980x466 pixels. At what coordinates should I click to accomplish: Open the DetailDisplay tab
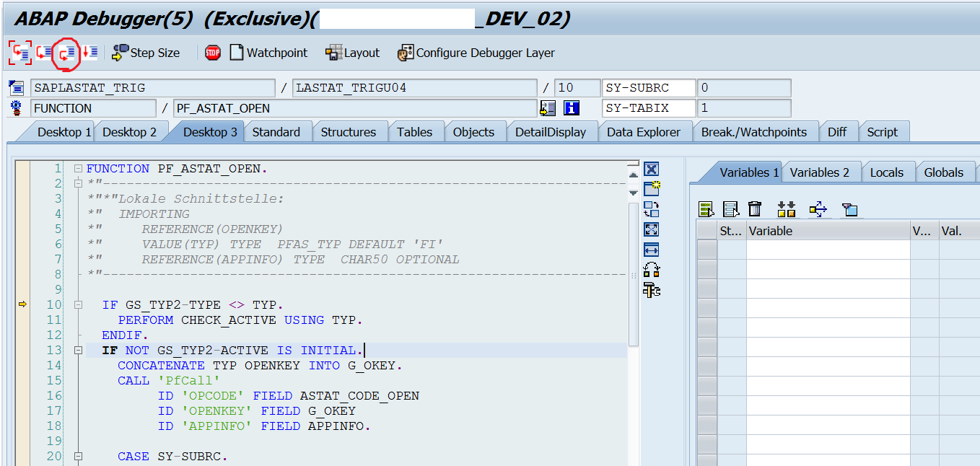click(x=551, y=132)
